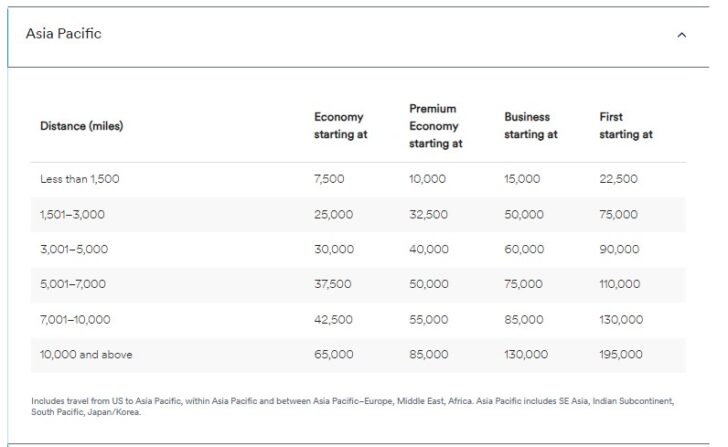Select the Distance (miles) column header

(x=82, y=126)
